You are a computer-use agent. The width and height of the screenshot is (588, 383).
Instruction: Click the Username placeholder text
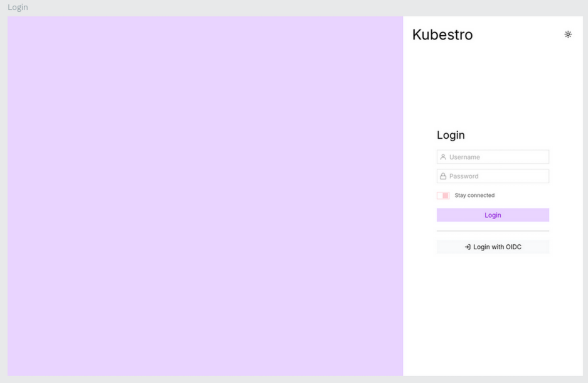tap(464, 157)
